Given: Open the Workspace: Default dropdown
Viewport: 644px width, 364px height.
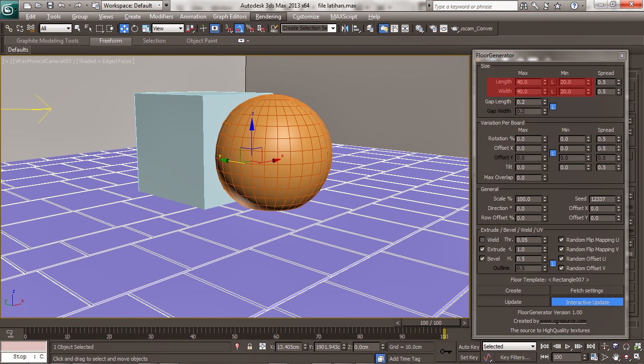Looking at the screenshot, I should (132, 6).
